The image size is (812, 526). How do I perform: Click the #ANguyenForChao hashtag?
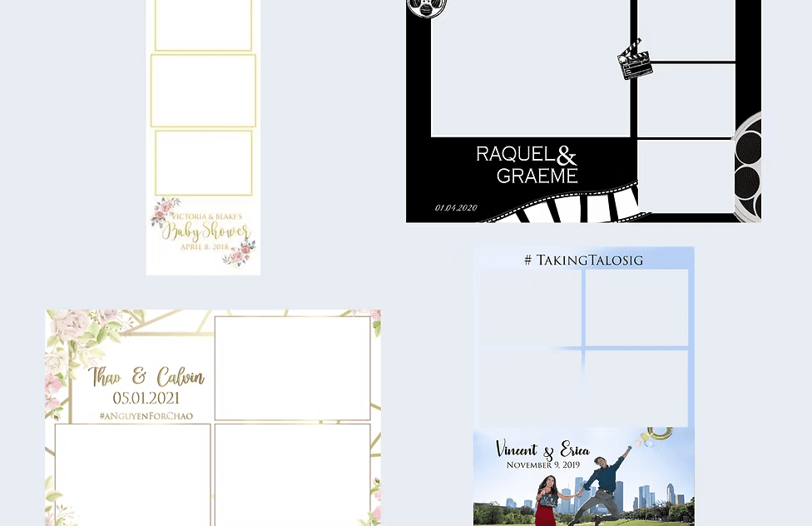(146, 415)
